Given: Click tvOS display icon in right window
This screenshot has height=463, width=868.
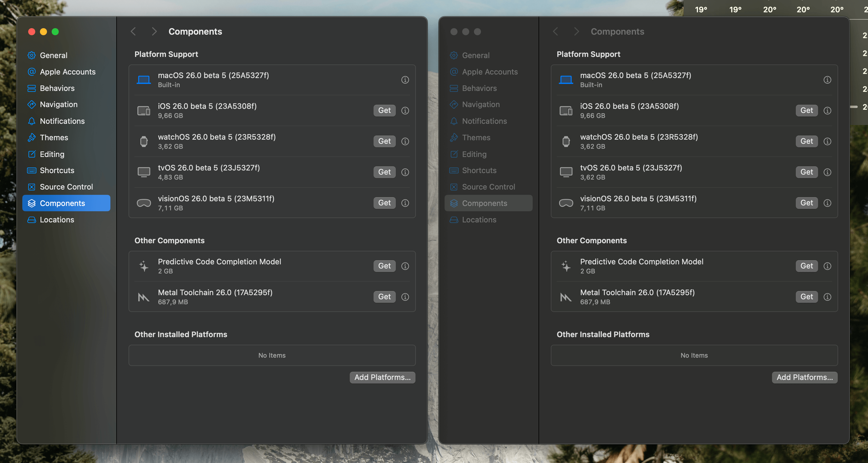Looking at the screenshot, I should (566, 172).
